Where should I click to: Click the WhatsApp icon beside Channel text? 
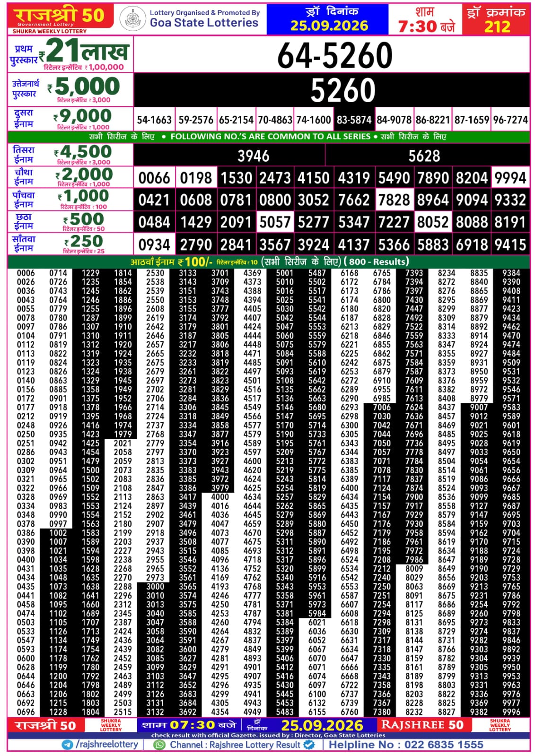pyautogui.click(x=159, y=745)
